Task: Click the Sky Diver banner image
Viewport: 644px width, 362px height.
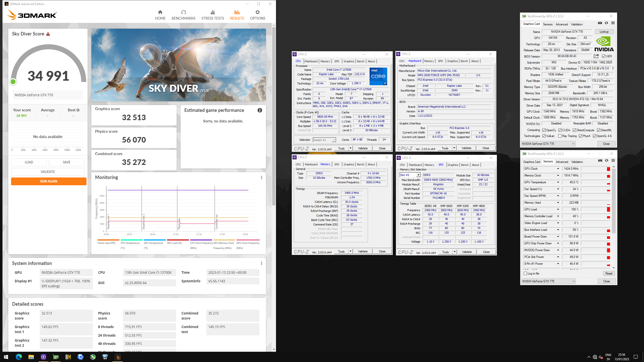Action: point(178,65)
